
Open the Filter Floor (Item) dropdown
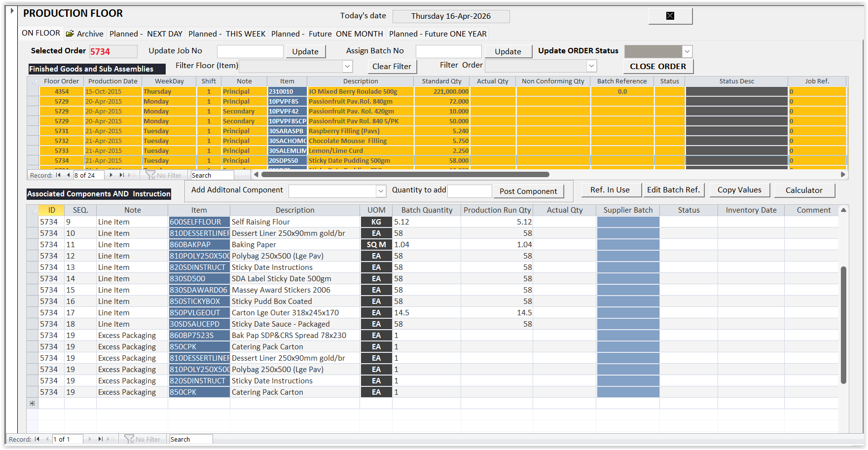pyautogui.click(x=348, y=66)
